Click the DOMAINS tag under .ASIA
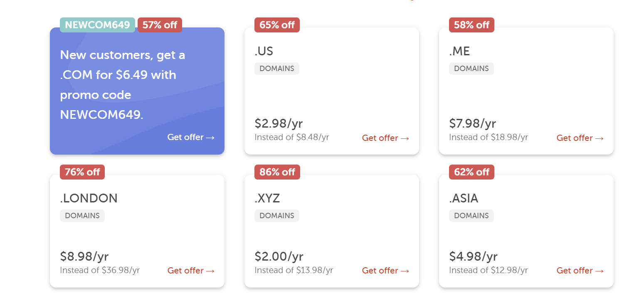 [x=471, y=216]
